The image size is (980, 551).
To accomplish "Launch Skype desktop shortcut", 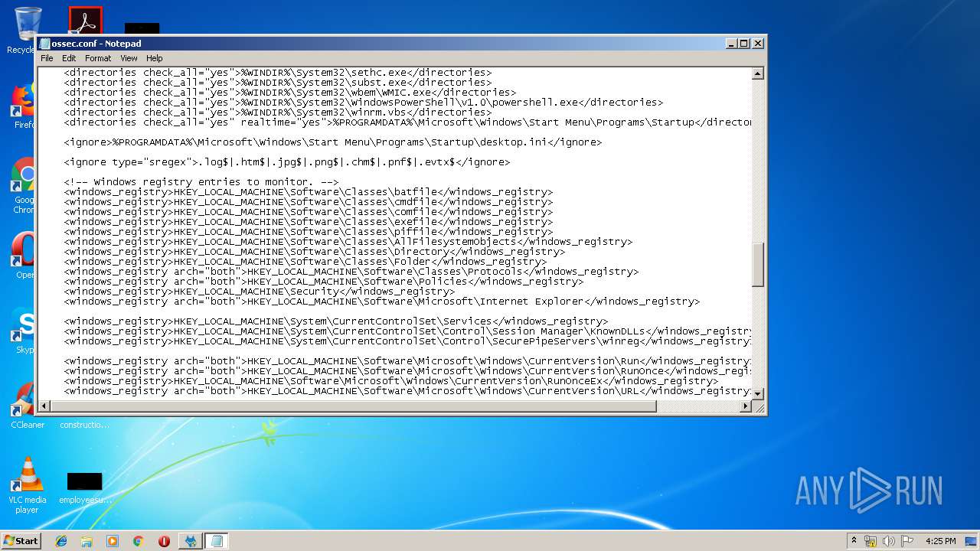I will [24, 331].
